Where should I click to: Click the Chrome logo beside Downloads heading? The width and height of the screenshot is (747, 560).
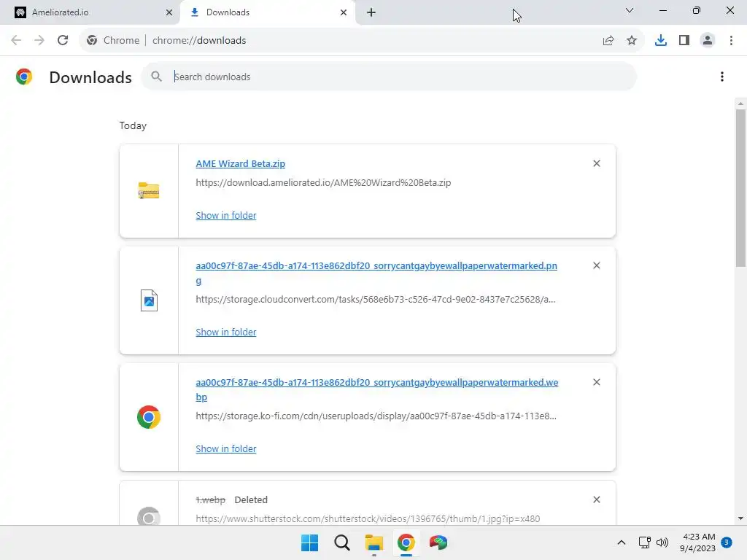point(24,77)
